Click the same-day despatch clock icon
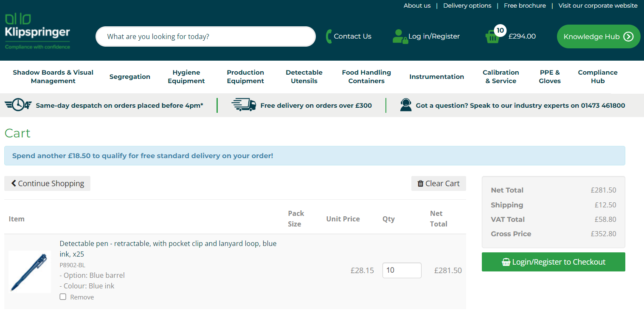 coord(18,105)
